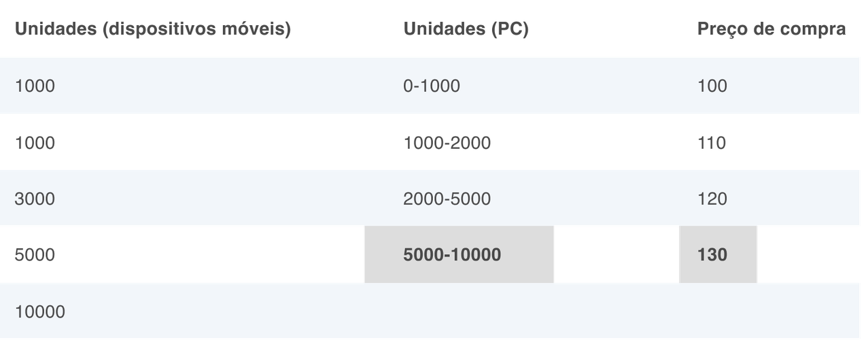Click the 5000 mobile units cell
Viewport: 868px width, 340px height.
(35, 255)
